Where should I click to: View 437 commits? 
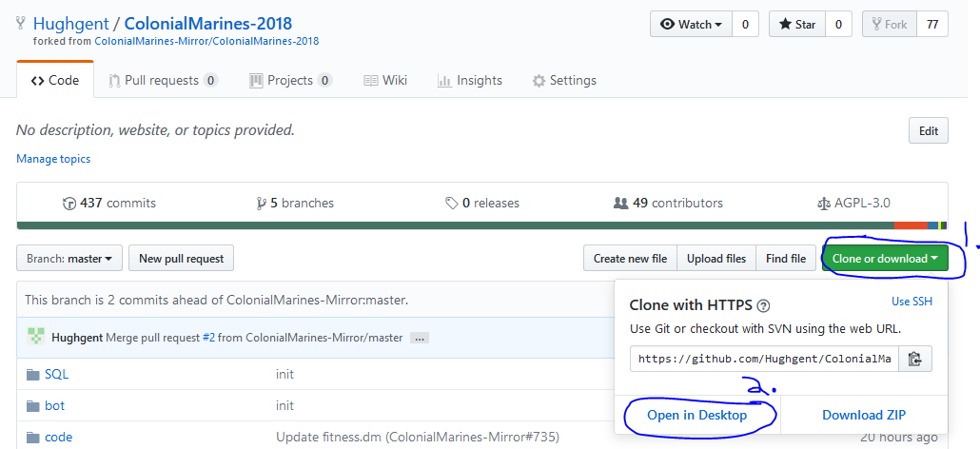109,203
